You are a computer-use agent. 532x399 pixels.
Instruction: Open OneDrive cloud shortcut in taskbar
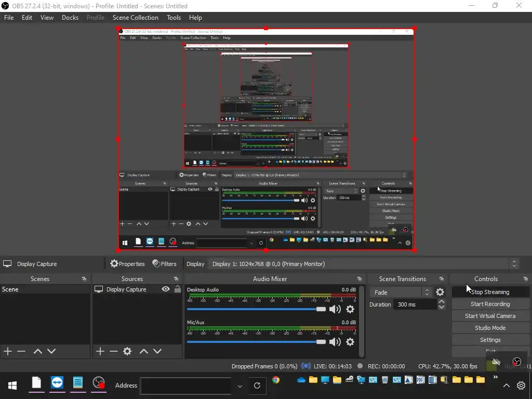click(x=301, y=380)
